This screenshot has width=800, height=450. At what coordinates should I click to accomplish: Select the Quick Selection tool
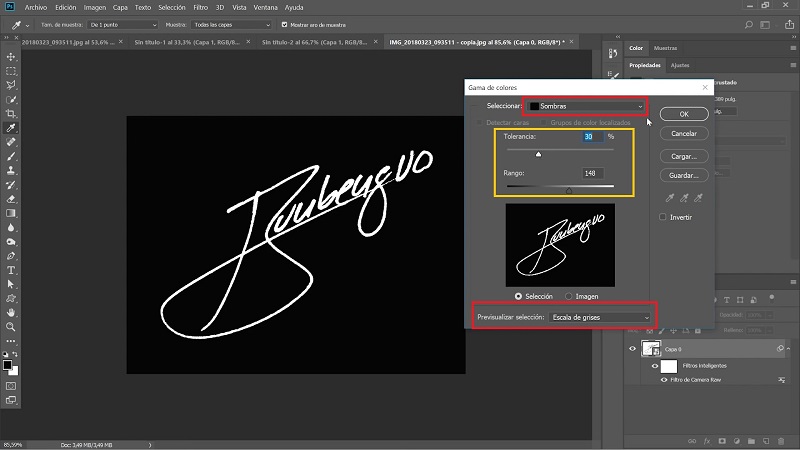[x=11, y=99]
